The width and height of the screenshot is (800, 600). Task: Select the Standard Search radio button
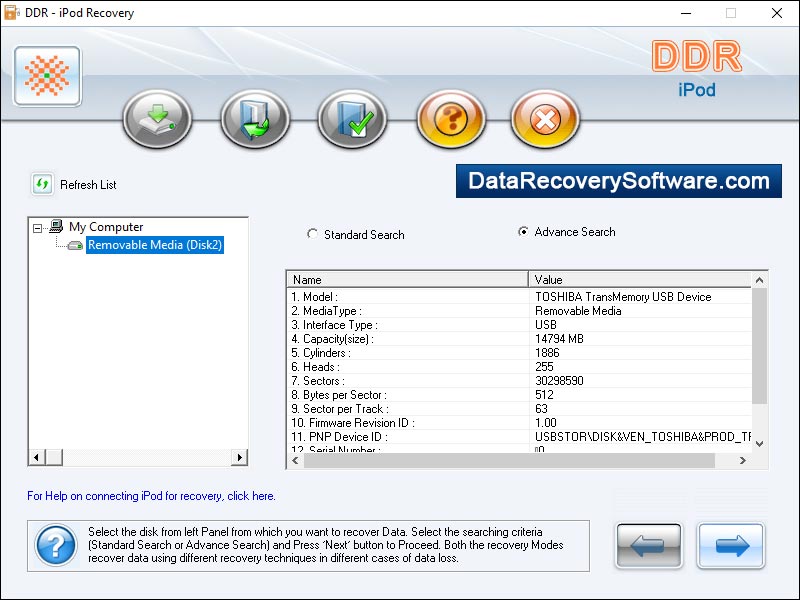coord(313,234)
